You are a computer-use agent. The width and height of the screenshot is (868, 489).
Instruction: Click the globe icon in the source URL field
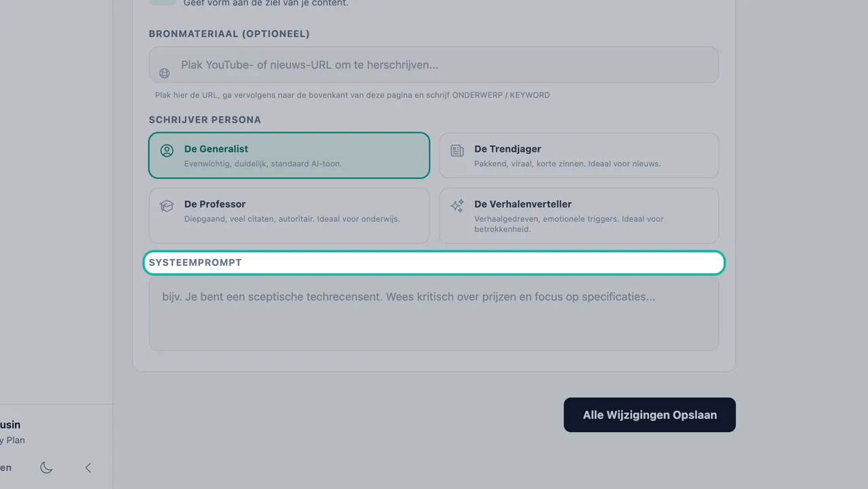point(164,73)
